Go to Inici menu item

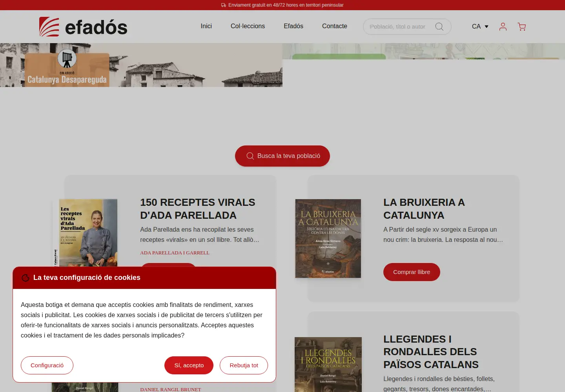[206, 26]
